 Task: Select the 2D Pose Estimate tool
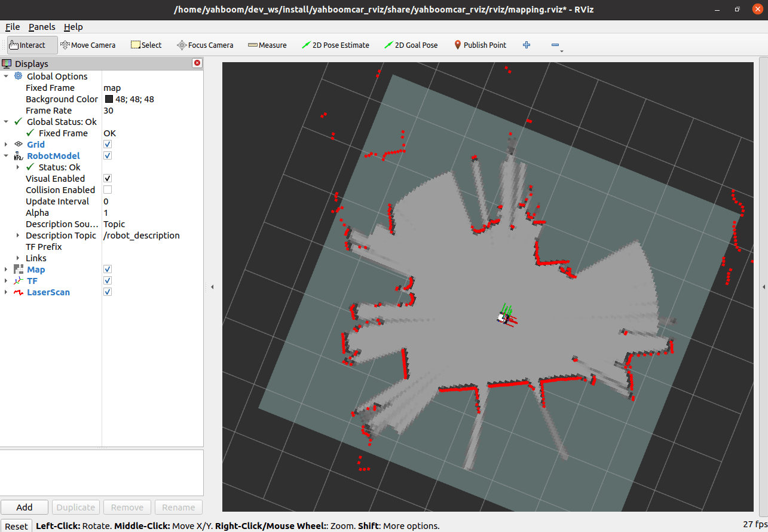click(335, 45)
